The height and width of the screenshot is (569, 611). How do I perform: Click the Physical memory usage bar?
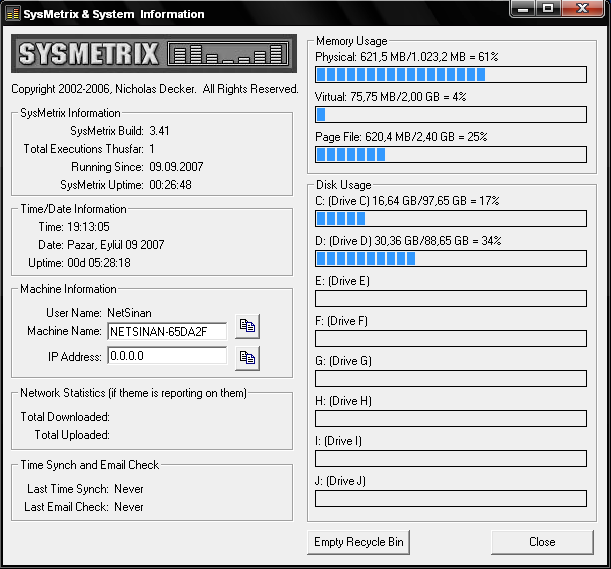pyautogui.click(x=450, y=74)
